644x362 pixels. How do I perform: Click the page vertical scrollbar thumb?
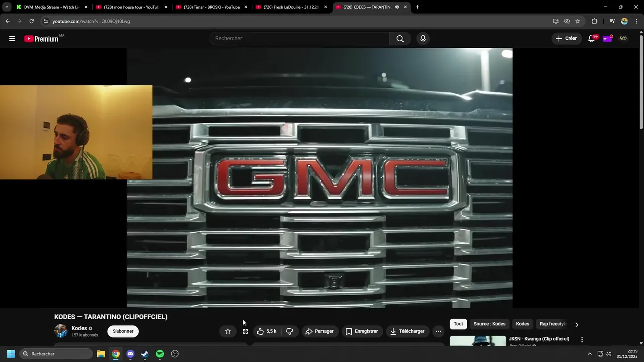pos(641,82)
